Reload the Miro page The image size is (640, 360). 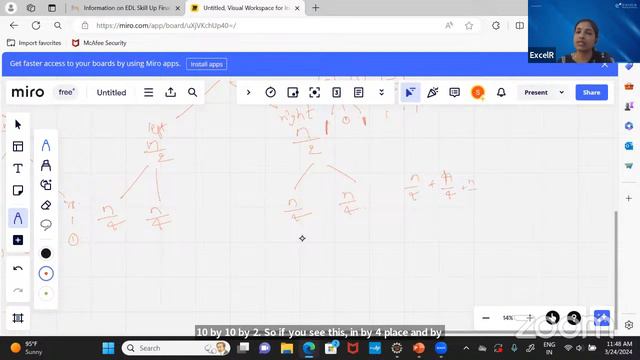tap(36, 25)
